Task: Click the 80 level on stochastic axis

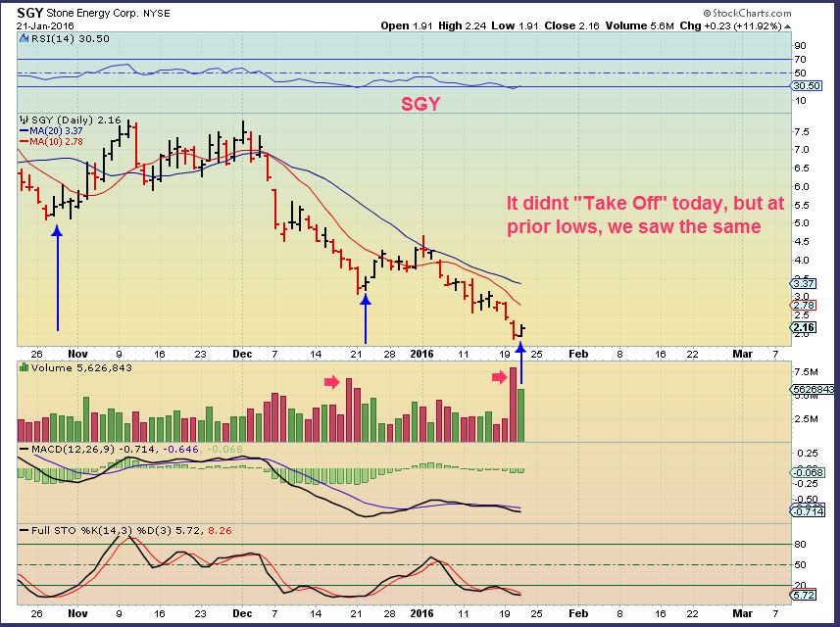Action: tap(801, 545)
